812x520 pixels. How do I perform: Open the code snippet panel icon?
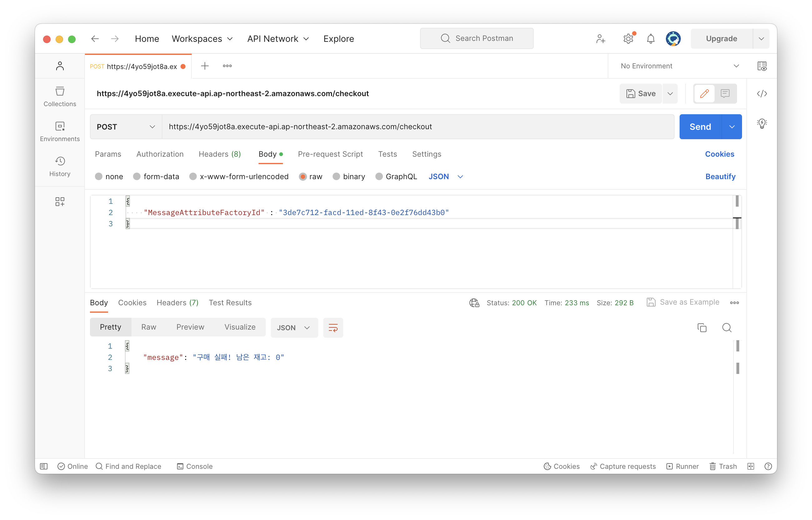pos(762,94)
